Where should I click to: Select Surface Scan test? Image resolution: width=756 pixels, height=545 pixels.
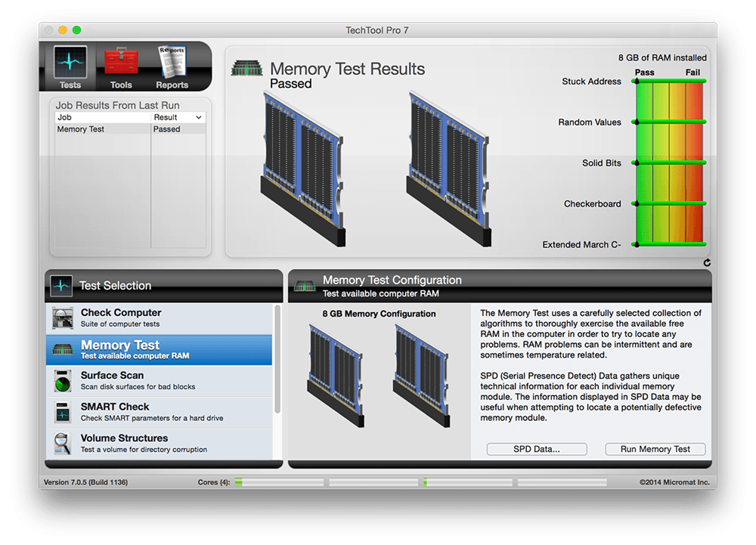click(x=159, y=381)
